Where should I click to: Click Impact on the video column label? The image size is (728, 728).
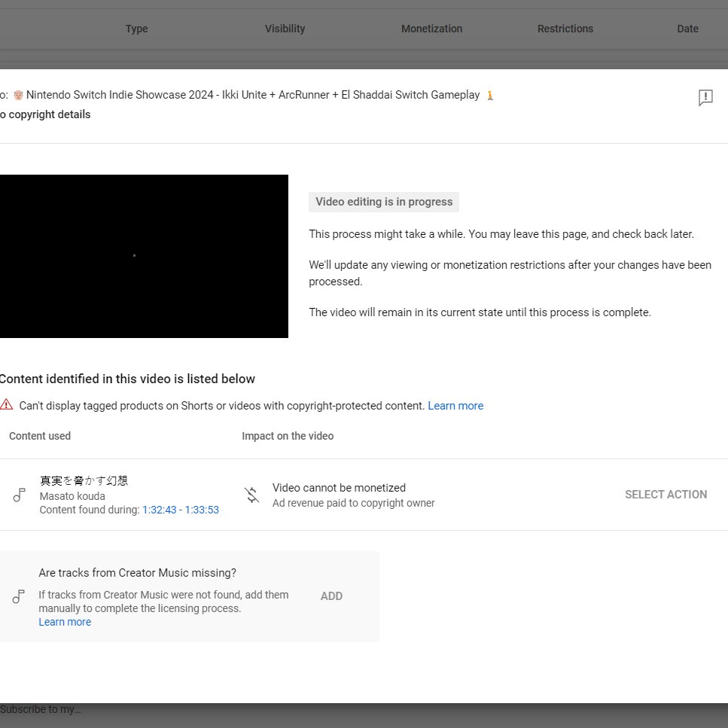[x=288, y=436]
